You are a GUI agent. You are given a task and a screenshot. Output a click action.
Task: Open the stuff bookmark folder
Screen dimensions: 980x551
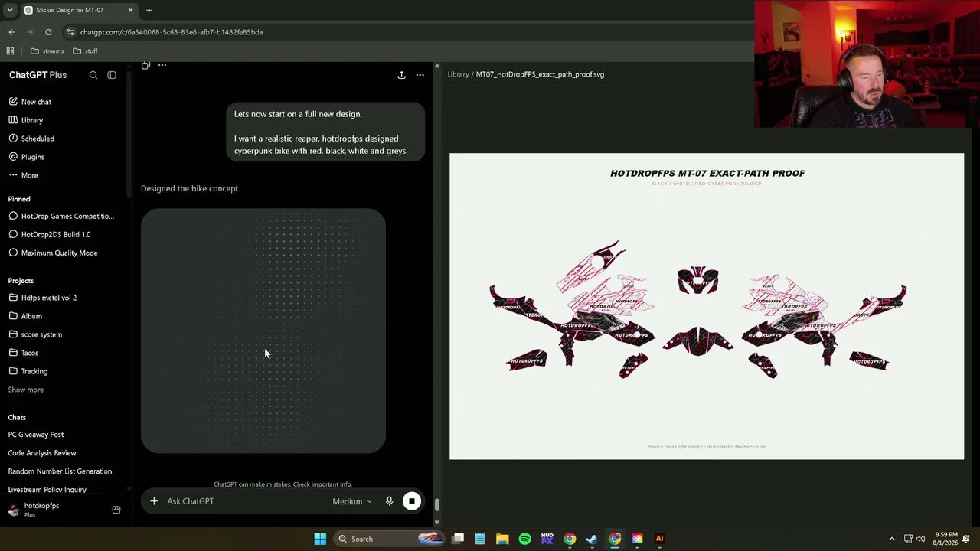[85, 51]
